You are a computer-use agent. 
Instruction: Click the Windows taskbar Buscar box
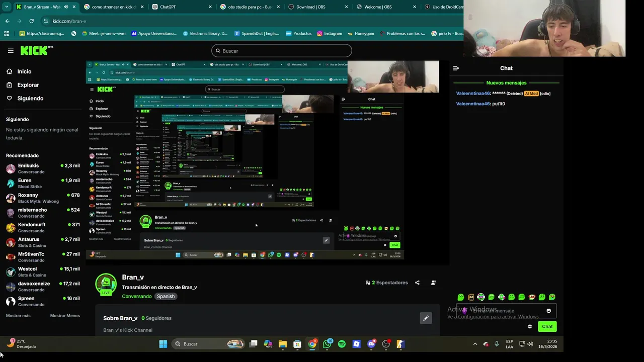tap(208, 344)
